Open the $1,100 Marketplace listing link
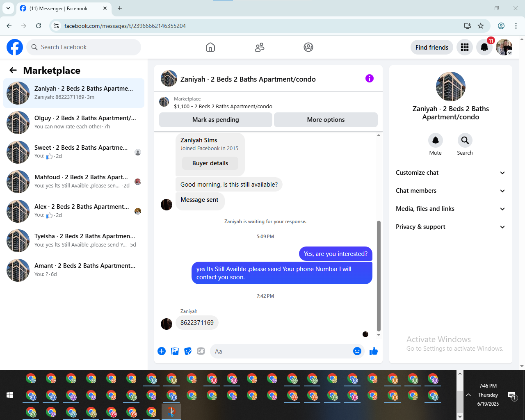The image size is (525, 420). (223, 106)
